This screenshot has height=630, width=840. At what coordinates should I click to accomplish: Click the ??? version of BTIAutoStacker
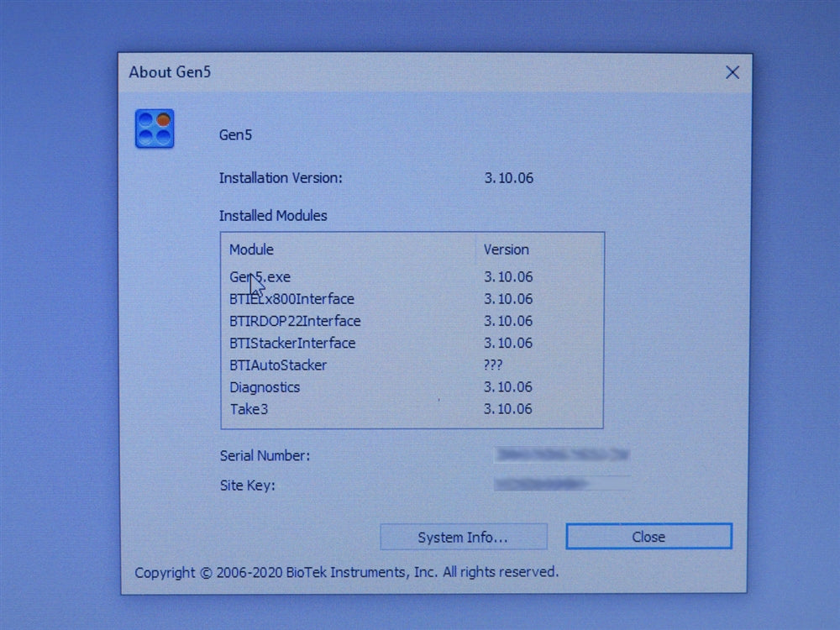pos(493,365)
